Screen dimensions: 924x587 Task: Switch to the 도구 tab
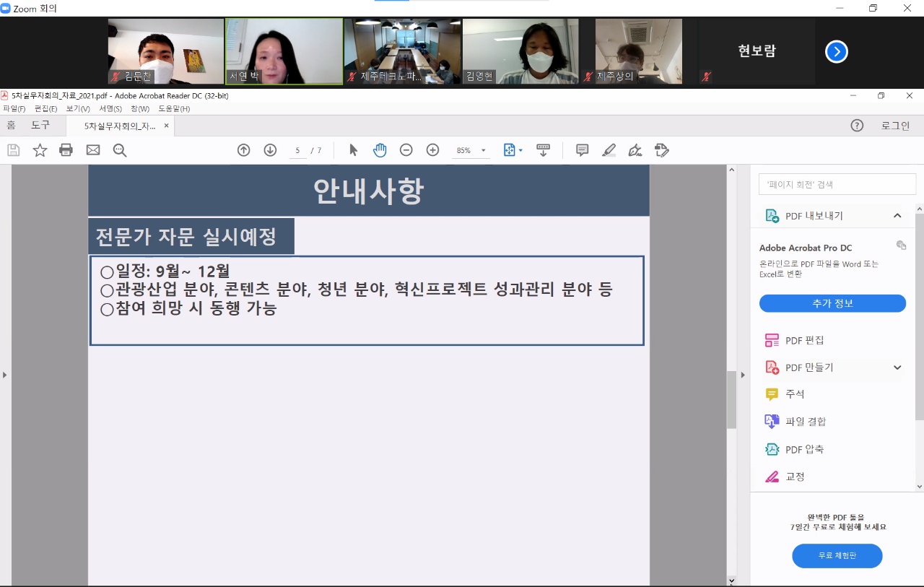click(x=40, y=126)
